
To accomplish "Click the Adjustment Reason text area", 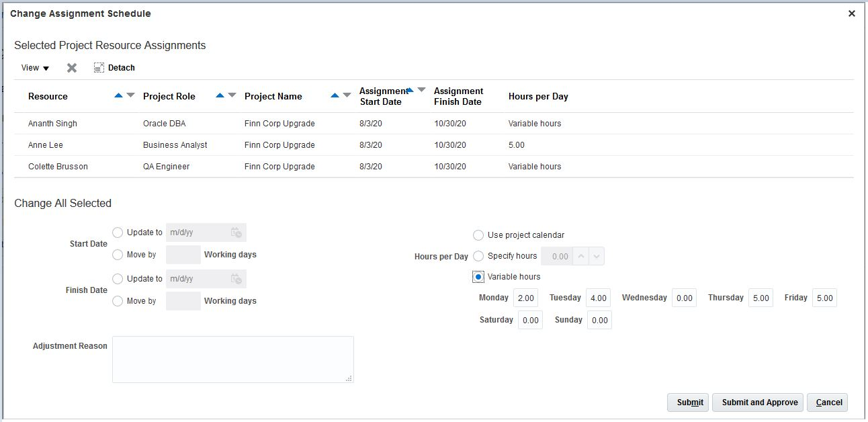I will pos(232,360).
